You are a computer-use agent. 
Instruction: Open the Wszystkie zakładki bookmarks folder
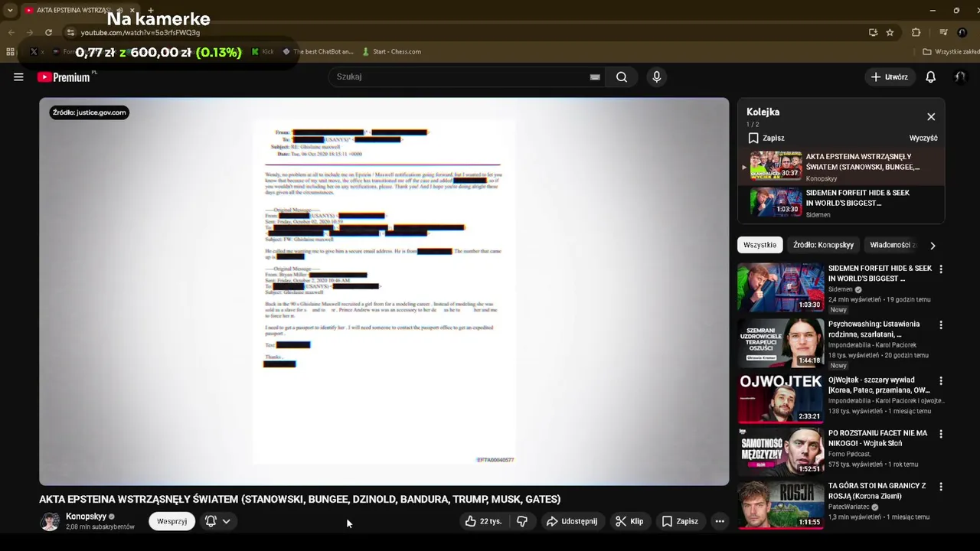coord(951,52)
